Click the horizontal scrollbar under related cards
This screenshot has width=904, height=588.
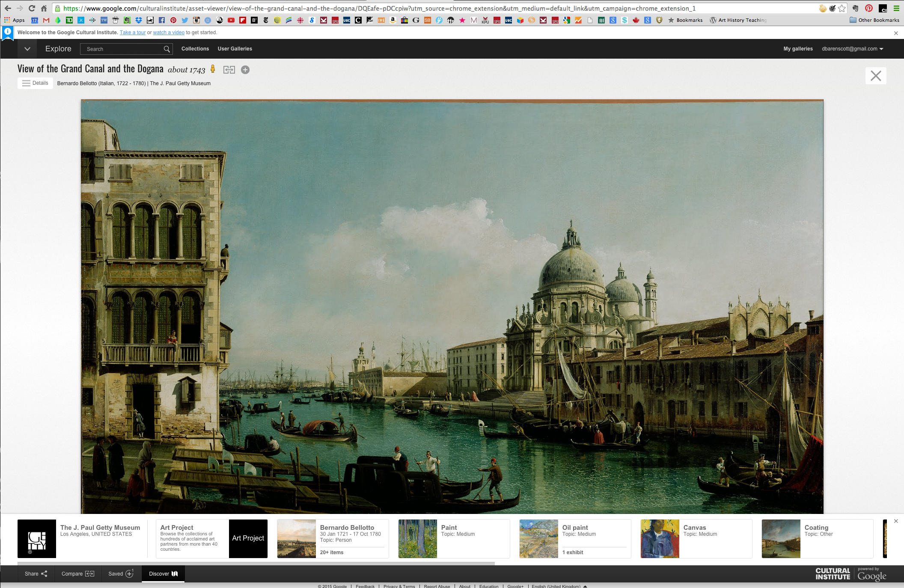point(256,563)
